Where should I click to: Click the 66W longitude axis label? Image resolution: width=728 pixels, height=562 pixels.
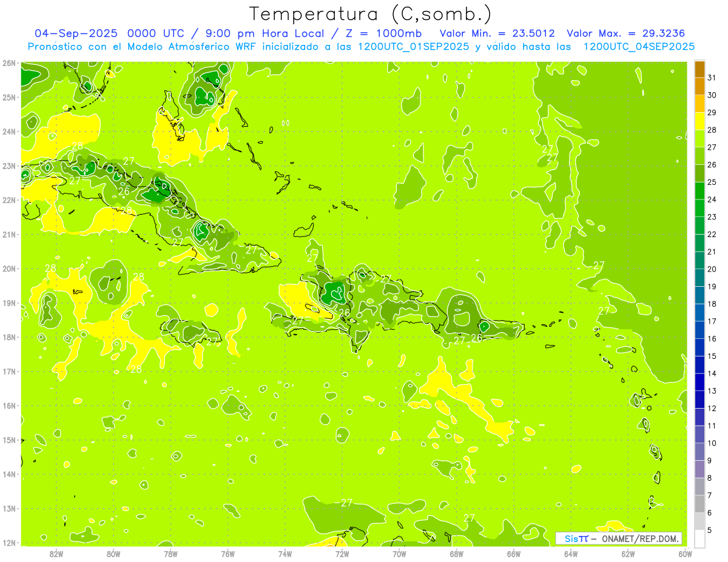click(514, 554)
